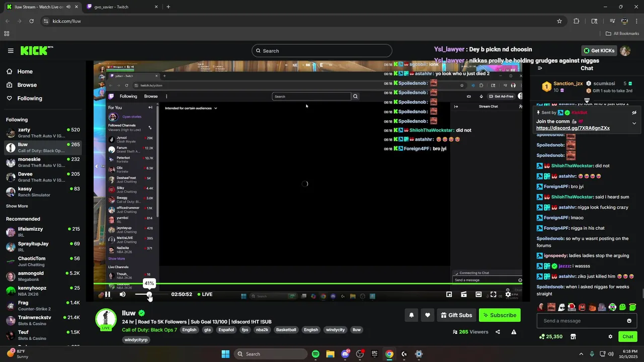Image resolution: width=644 pixels, height=362 pixels.
Task: Enter fullscreen on the stream player
Action: coord(493,295)
